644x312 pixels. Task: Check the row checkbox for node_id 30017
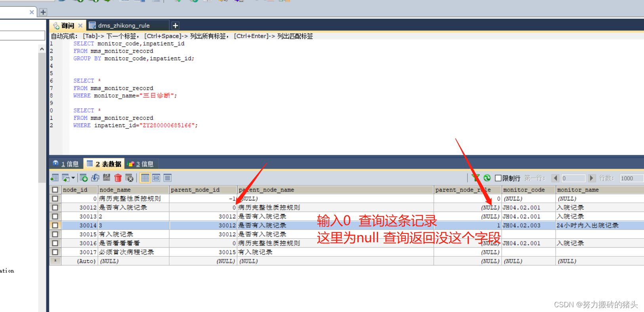(55, 252)
